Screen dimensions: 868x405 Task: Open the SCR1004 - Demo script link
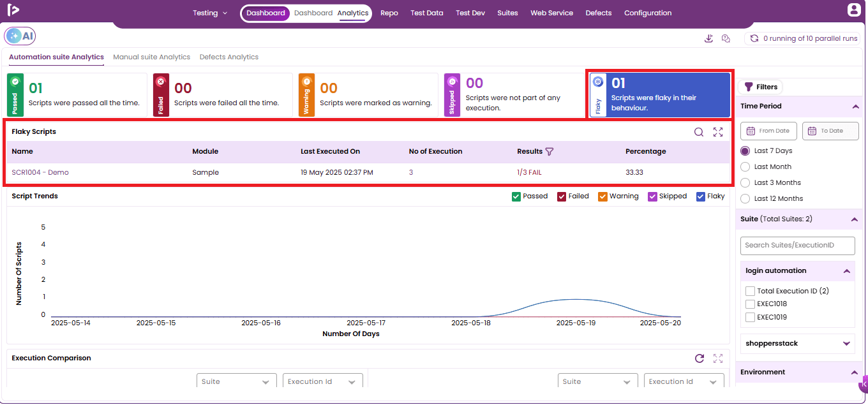pyautogui.click(x=40, y=172)
